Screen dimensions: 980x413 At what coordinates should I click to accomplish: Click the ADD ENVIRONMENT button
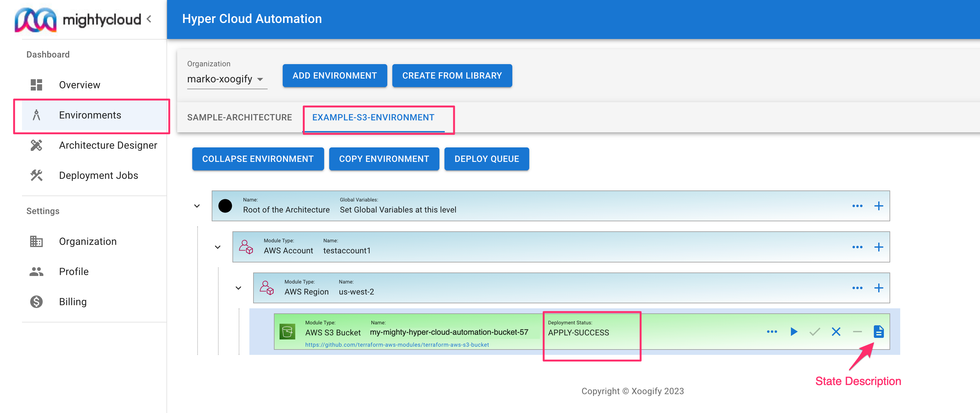pyautogui.click(x=335, y=75)
